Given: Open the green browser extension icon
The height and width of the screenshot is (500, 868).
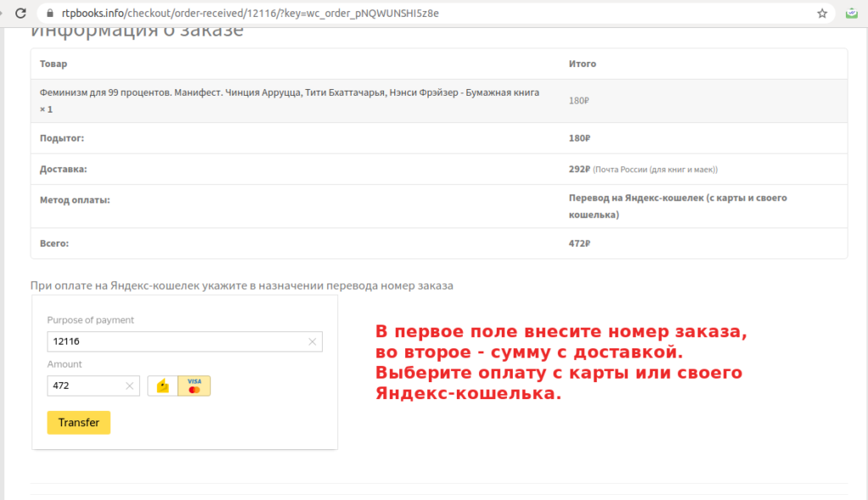Looking at the screenshot, I should (851, 14).
